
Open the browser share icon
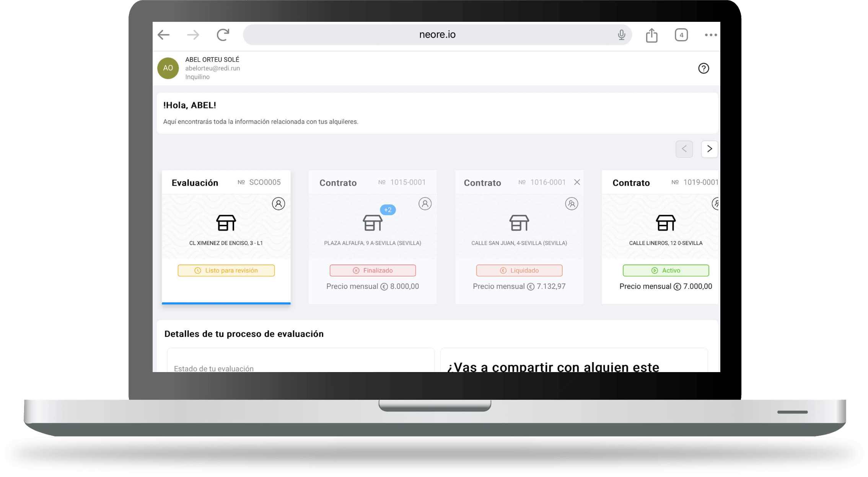[651, 35]
